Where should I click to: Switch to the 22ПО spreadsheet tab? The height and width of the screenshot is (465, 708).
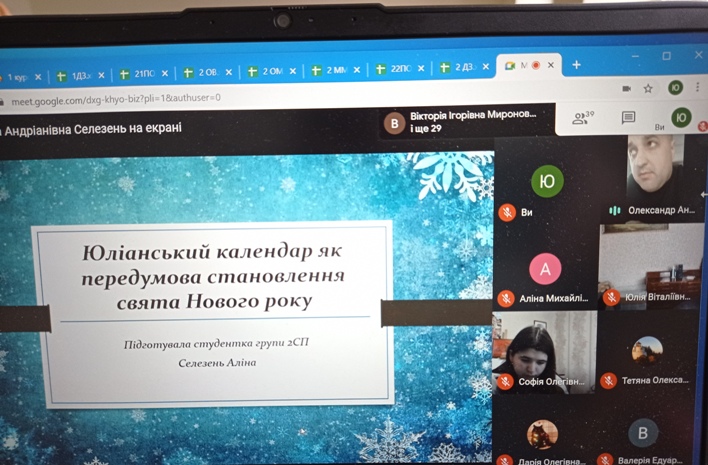coord(401,69)
